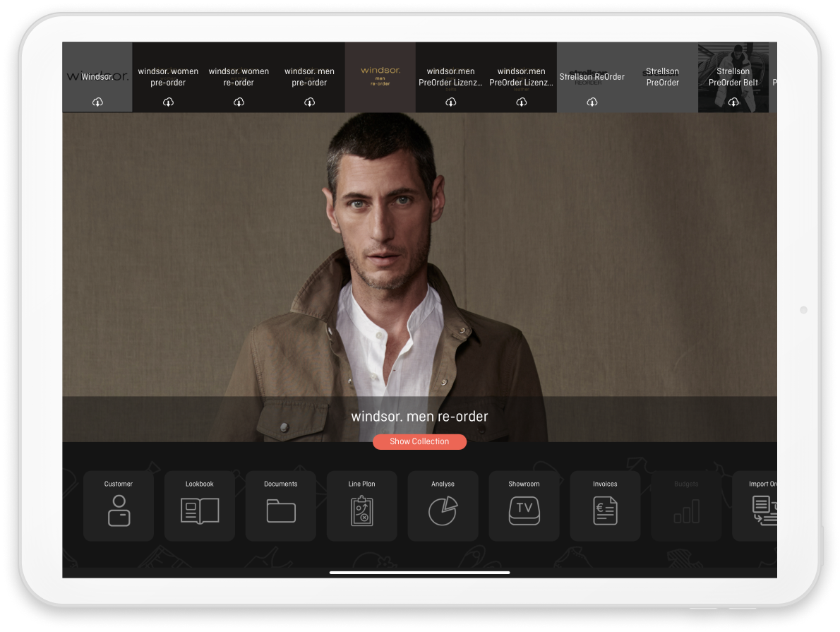Download second windsor.men PreOrder Lizenz cloud icon
The height and width of the screenshot is (632, 840).
click(x=521, y=102)
